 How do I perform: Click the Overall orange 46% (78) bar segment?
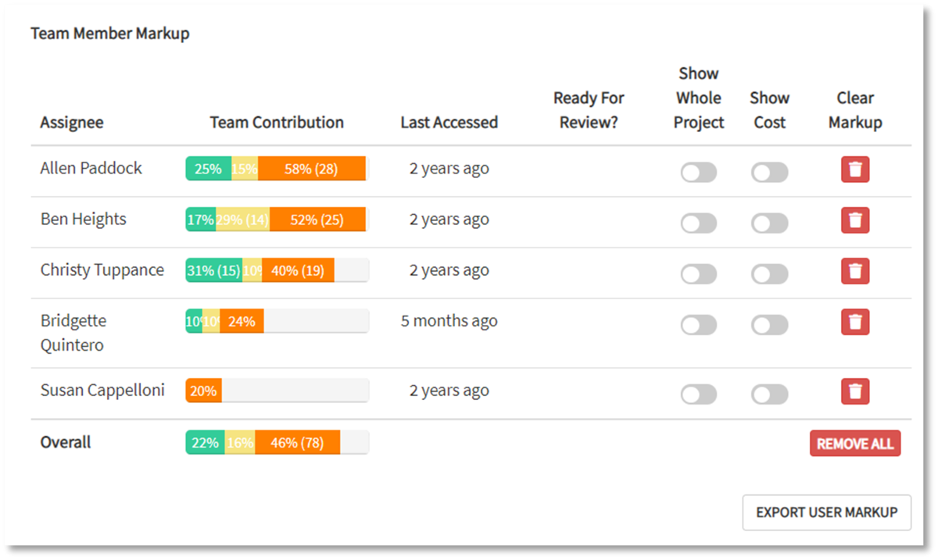(297, 443)
